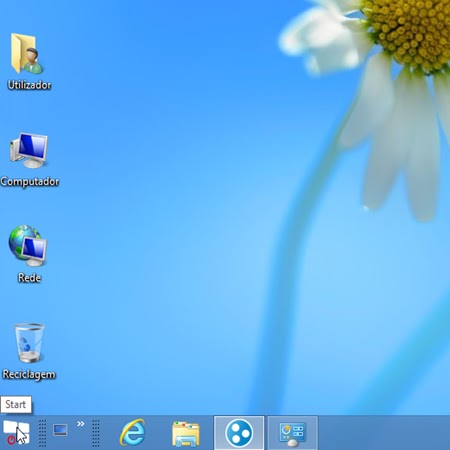Open File Explorer from the taskbar
Viewport: 450px width, 450px height.
click(186, 433)
